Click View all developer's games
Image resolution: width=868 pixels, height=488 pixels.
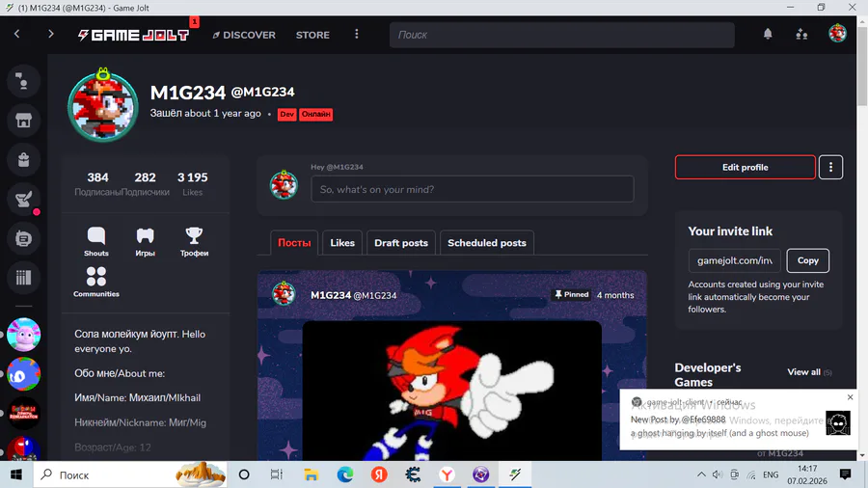coord(803,372)
